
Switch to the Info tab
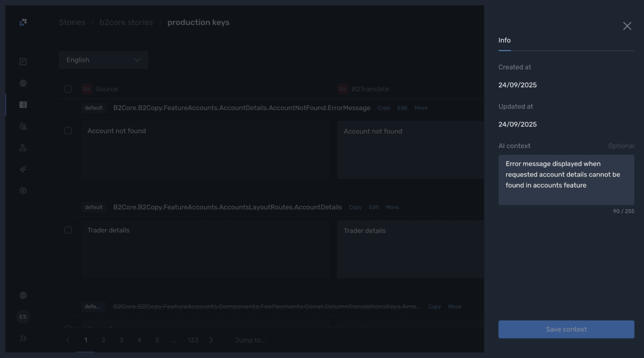504,40
